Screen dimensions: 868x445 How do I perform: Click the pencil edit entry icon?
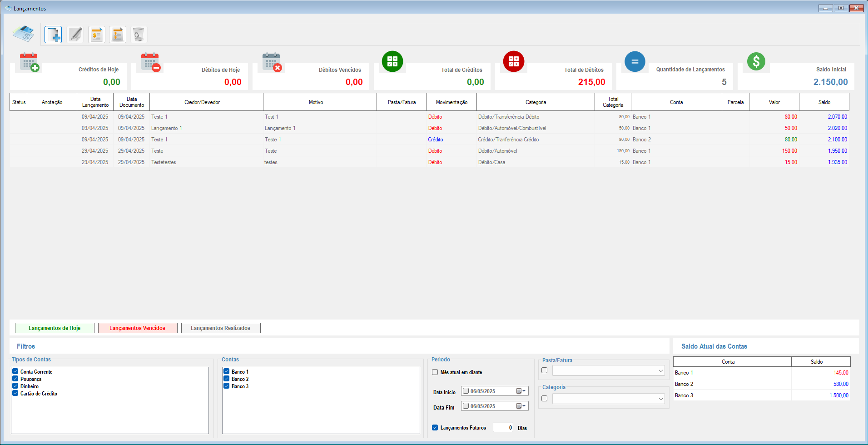(75, 35)
